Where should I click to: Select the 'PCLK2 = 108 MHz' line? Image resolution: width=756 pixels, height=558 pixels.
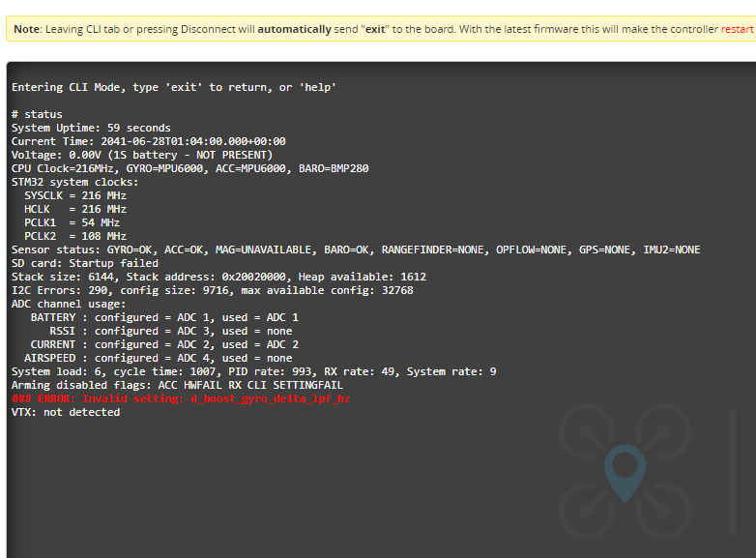click(75, 236)
